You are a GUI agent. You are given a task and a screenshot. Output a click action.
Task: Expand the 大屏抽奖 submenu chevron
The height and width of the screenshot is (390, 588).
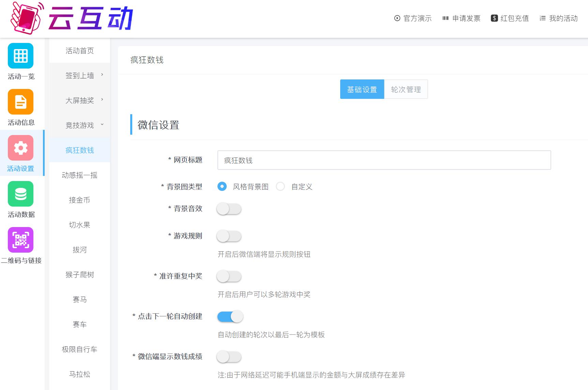click(x=102, y=100)
